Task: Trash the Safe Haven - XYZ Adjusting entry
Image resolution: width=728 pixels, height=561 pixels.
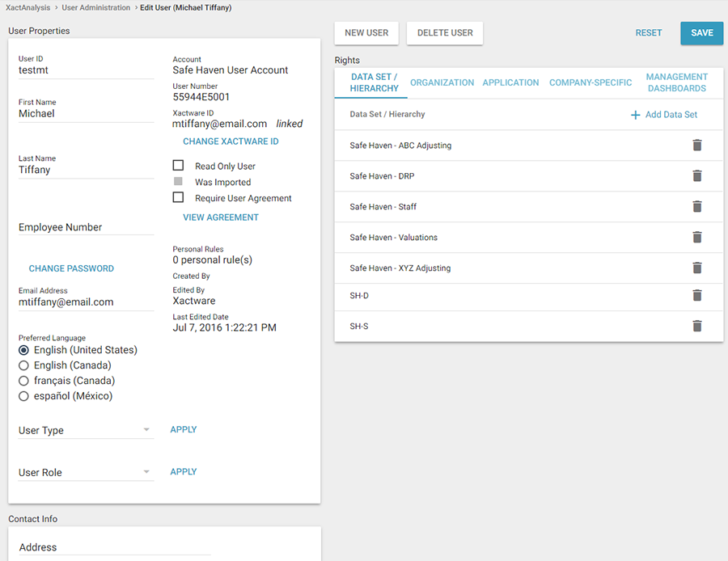Action: click(x=696, y=268)
